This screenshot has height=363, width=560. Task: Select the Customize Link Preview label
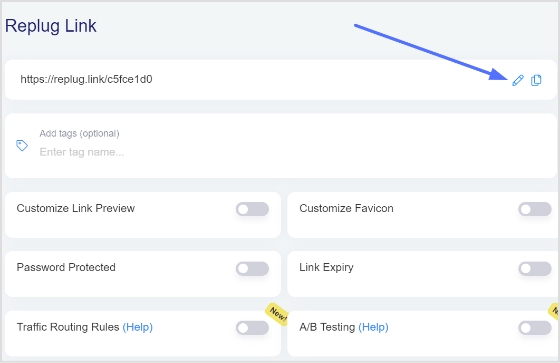[76, 208]
